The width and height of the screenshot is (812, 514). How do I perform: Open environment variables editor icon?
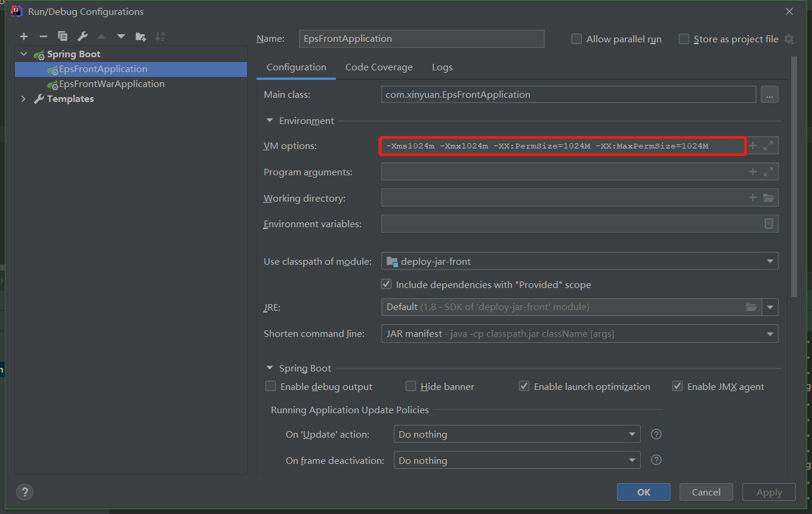pos(768,224)
